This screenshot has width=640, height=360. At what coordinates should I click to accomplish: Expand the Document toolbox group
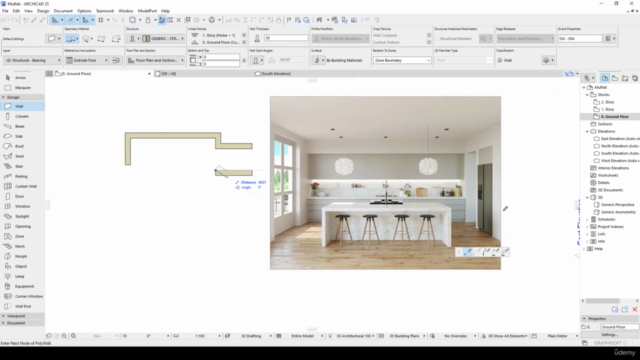pos(3,323)
